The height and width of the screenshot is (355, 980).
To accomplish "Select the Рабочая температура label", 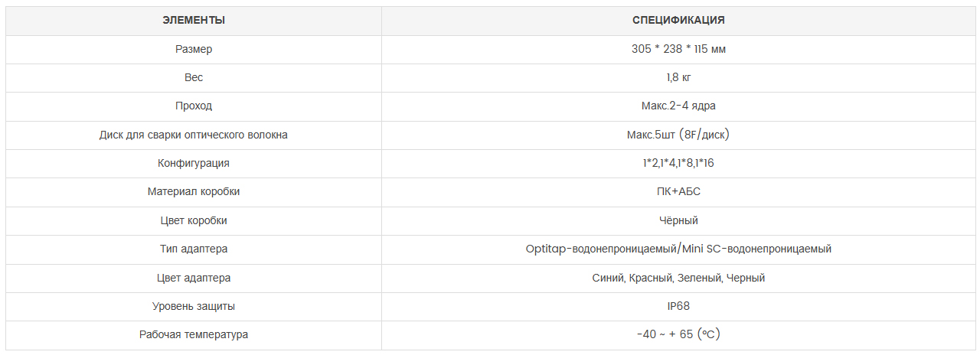I will 194,334.
